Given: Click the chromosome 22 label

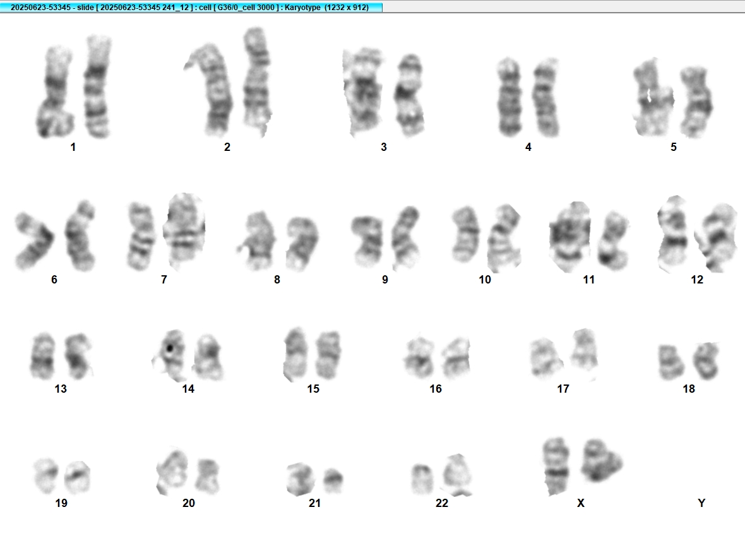Looking at the screenshot, I should (442, 503).
